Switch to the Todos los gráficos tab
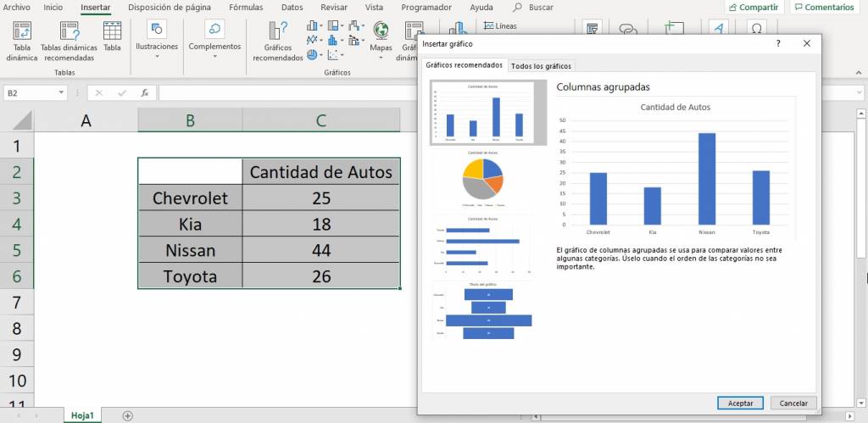 (541, 66)
